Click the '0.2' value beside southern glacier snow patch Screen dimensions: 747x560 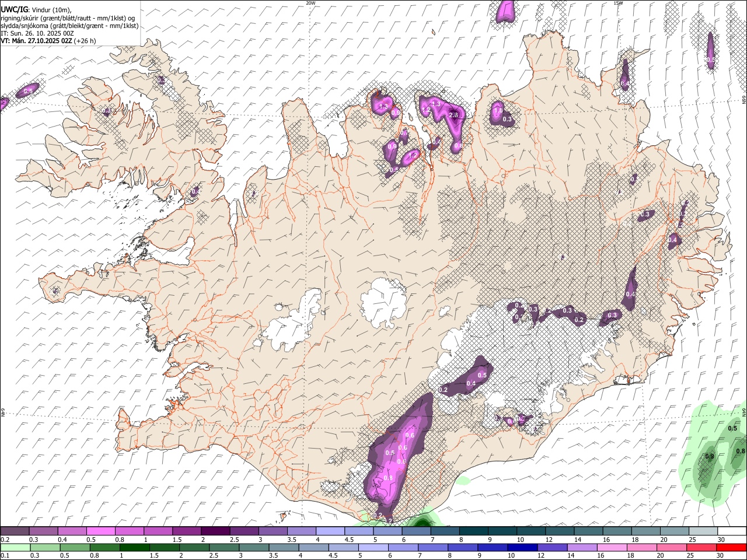pos(443,390)
